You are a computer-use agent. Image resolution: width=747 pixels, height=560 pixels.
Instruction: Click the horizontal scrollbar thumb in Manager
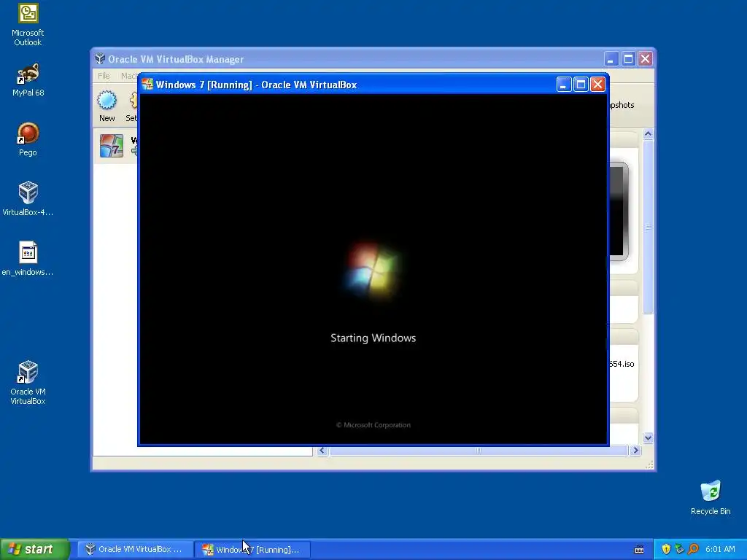pos(479,451)
